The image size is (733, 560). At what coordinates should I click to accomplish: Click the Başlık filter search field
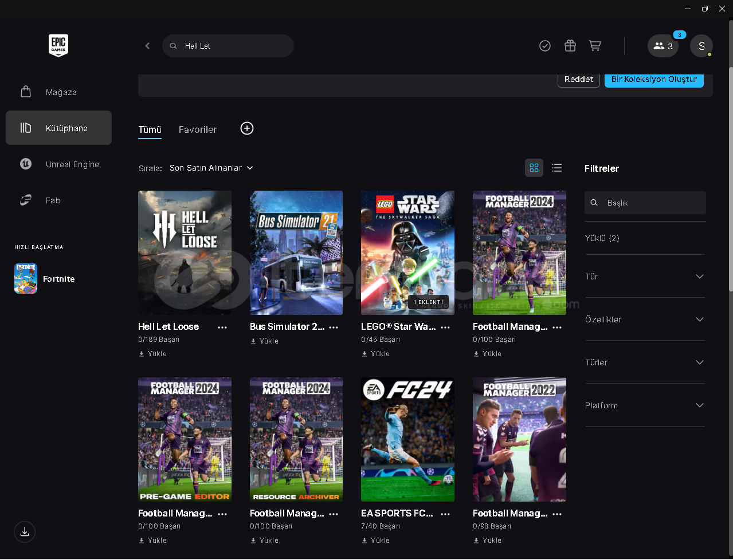tap(650, 203)
